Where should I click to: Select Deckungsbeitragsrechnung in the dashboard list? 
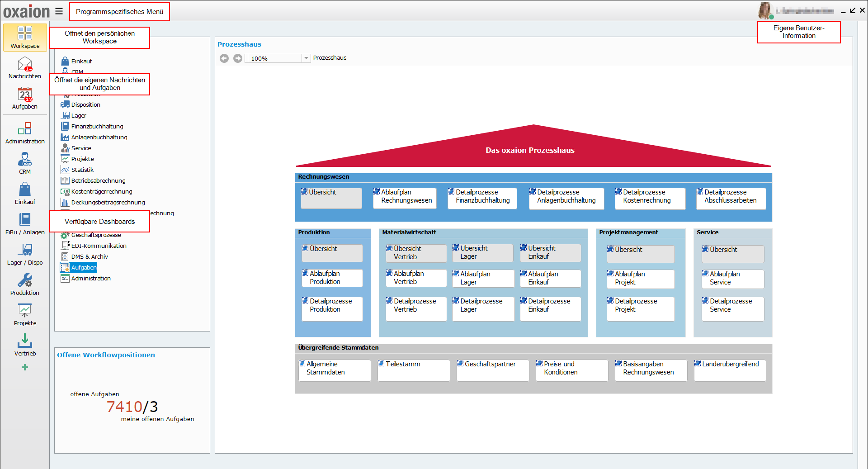click(103, 202)
